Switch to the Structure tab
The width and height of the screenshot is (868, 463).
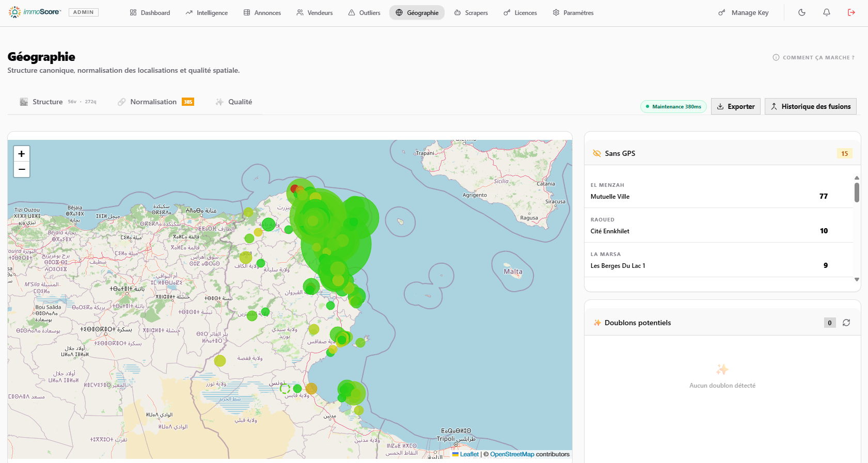coord(58,102)
